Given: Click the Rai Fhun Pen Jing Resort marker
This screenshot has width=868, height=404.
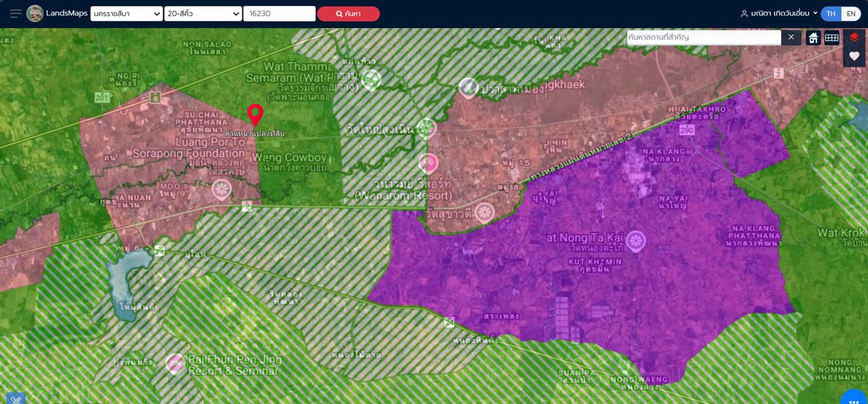Looking at the screenshot, I should click(174, 363).
